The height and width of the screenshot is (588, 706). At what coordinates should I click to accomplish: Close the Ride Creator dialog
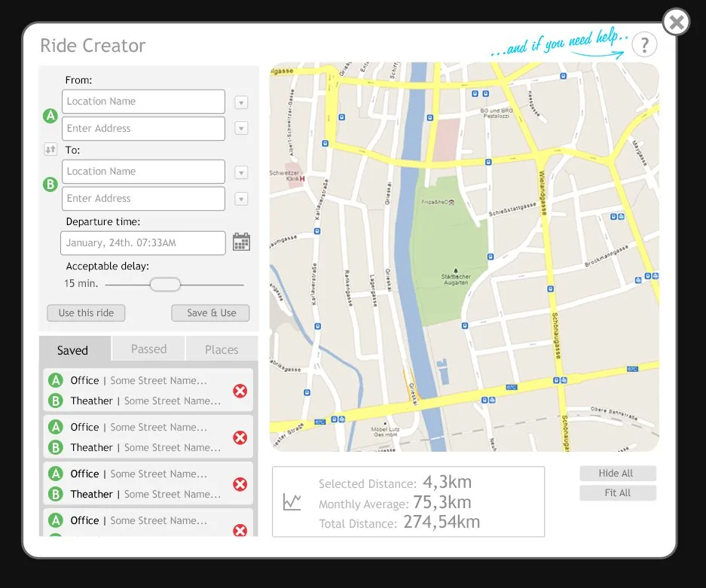point(677,22)
